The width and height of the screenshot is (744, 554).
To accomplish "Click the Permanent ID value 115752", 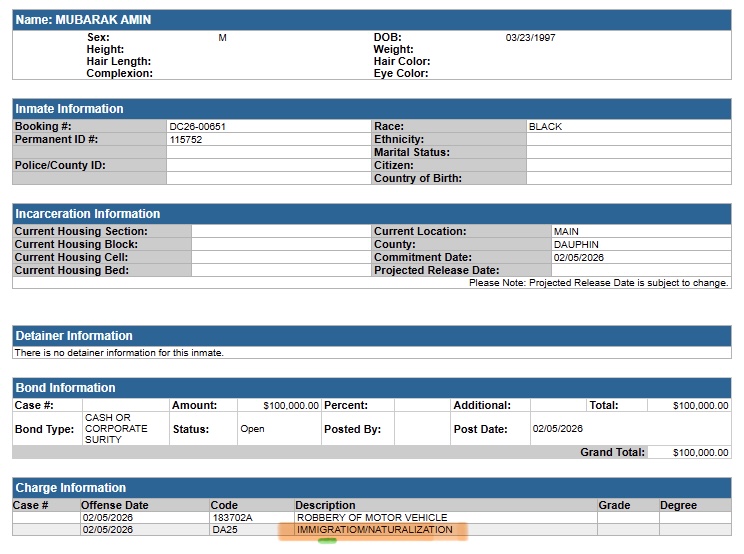I will pos(186,140).
